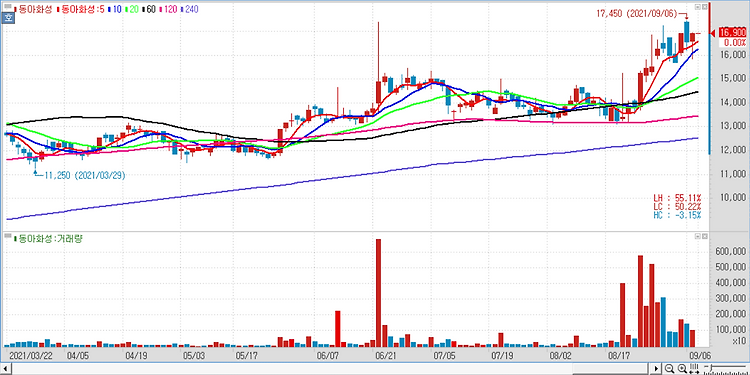This screenshot has height=375, width=750.
Task: Close the volume pane
Action: click(704, 237)
